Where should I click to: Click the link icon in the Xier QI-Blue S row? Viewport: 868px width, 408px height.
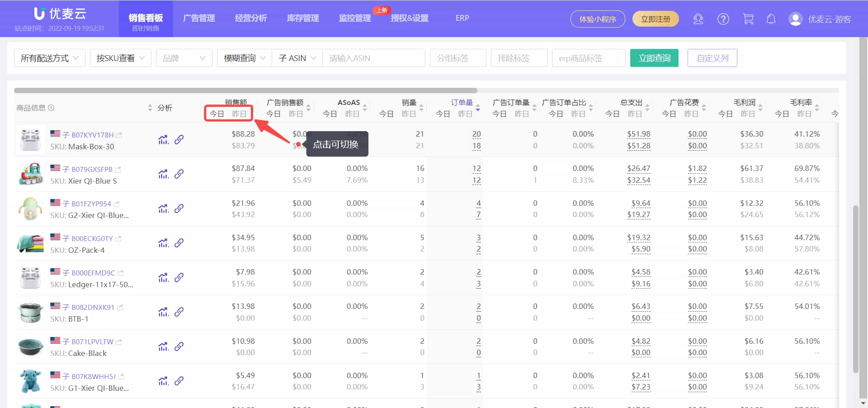[179, 174]
